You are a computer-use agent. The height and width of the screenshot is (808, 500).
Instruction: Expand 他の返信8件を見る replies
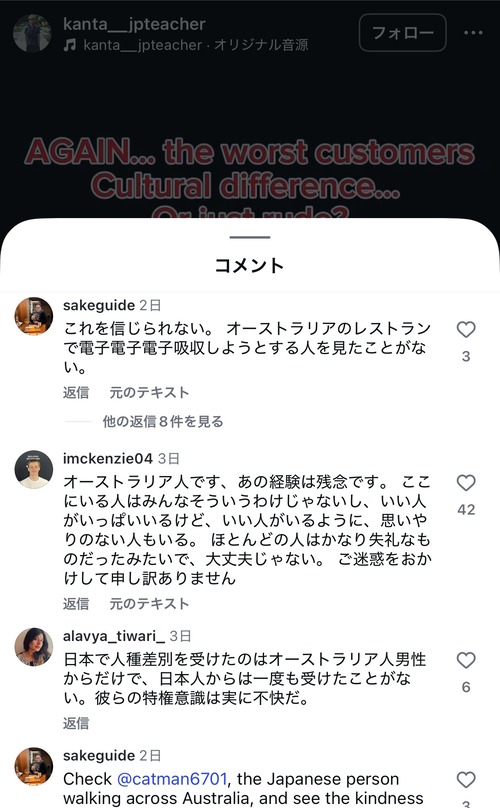pos(163,422)
